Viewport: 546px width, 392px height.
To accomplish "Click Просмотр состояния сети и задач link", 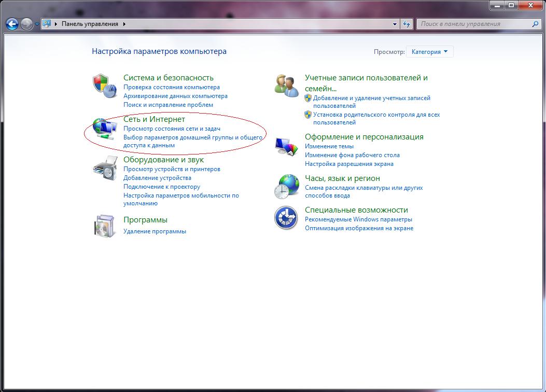I will coord(172,129).
